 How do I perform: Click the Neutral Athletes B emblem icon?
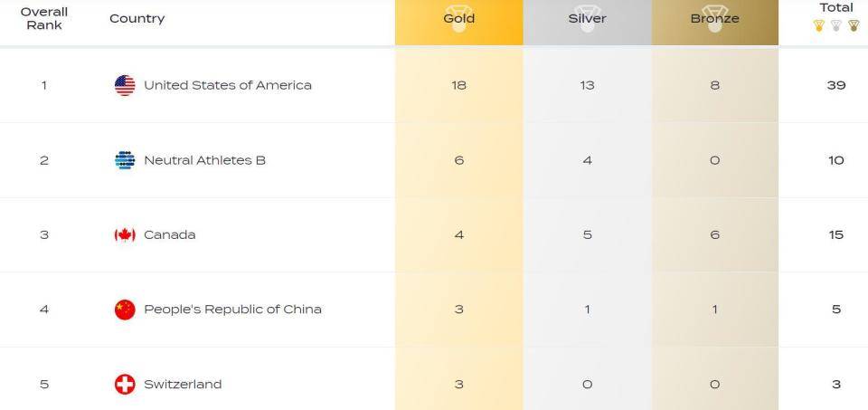(x=125, y=160)
